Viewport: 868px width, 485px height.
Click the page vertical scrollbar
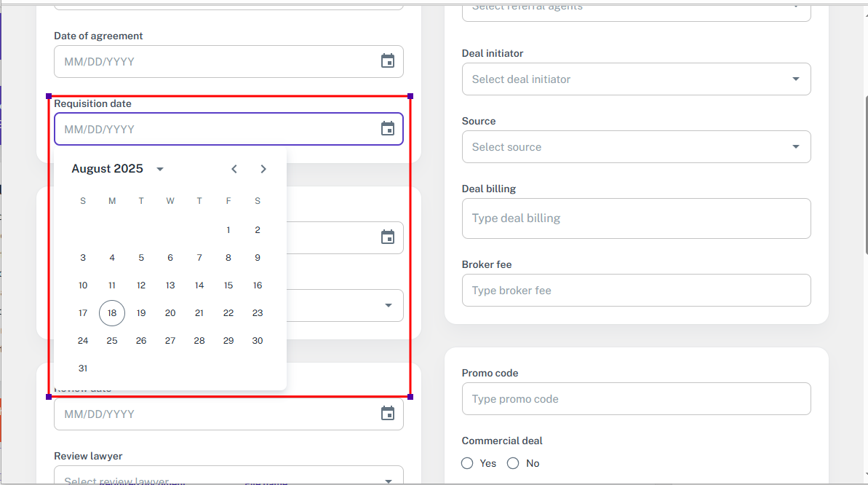[x=865, y=175]
